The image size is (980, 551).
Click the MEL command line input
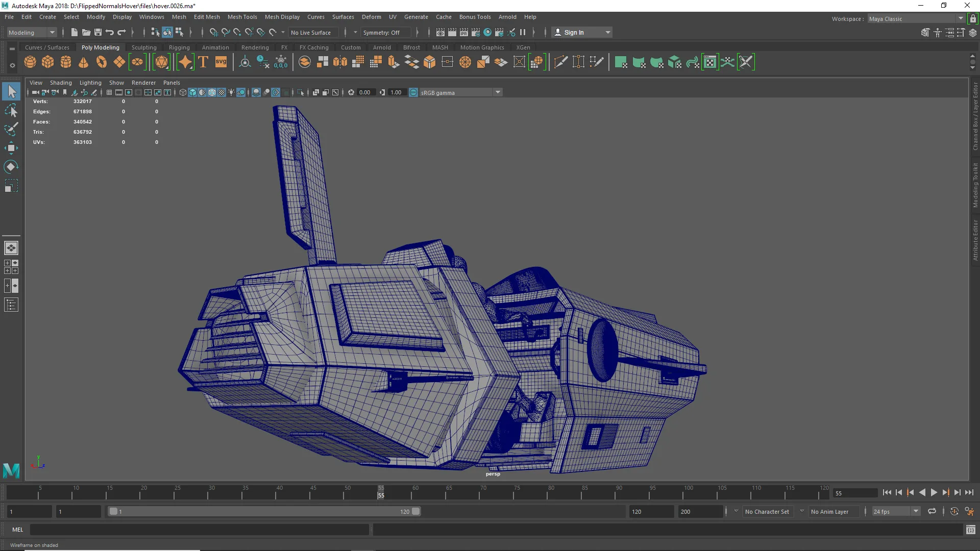click(199, 530)
